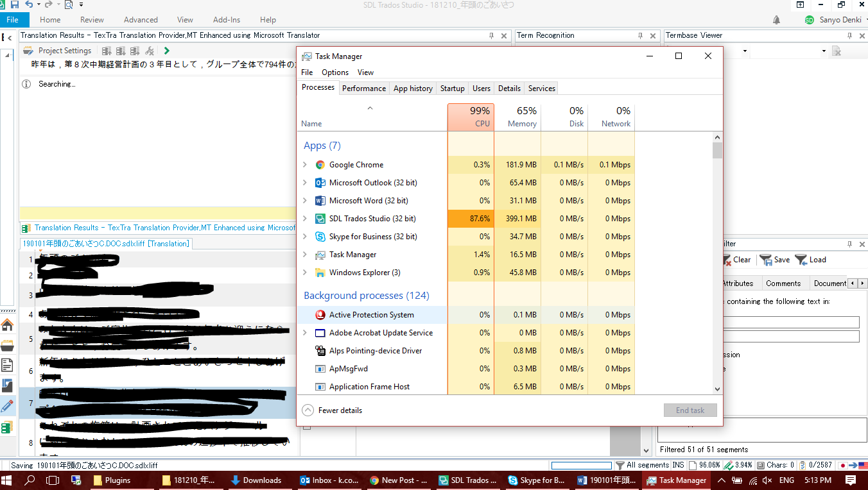
Task: Expand the Microsoft Word process group
Action: coord(305,201)
